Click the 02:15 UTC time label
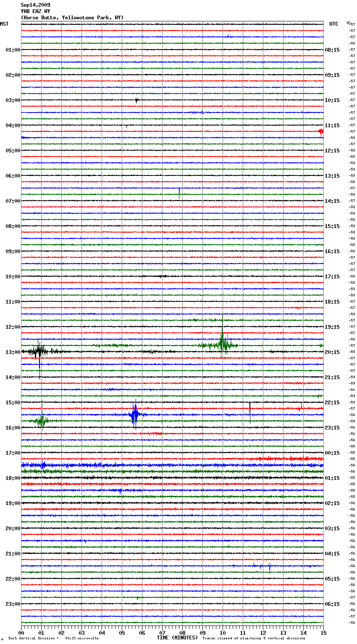The height and width of the screenshot is (644, 357). click(332, 503)
